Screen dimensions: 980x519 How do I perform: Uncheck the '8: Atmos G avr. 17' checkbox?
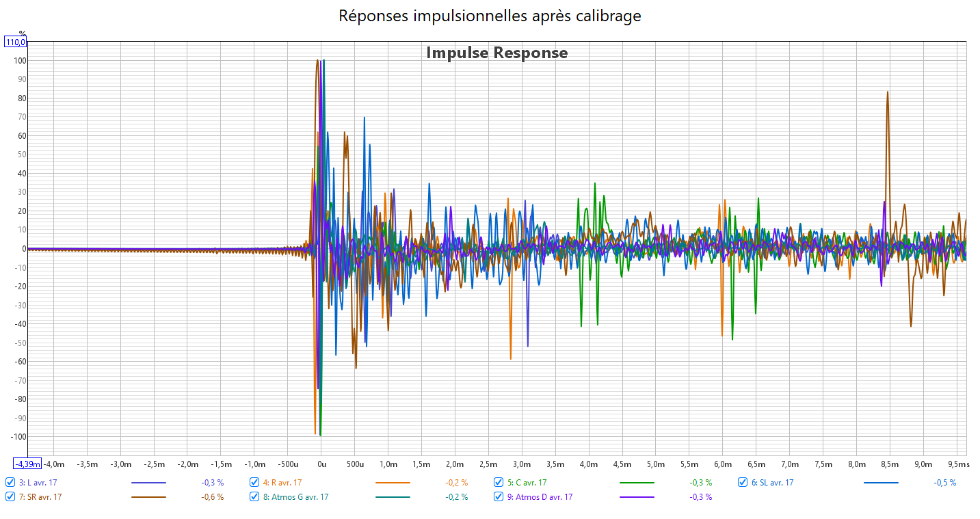[254, 497]
